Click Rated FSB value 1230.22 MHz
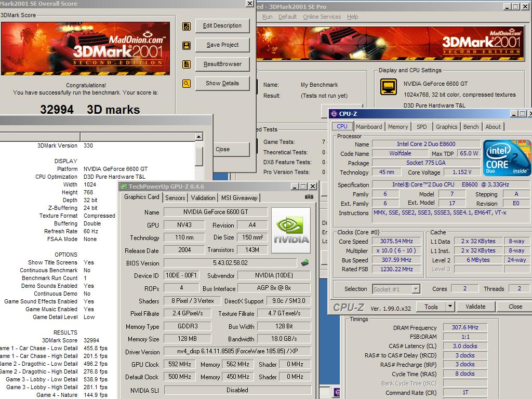 click(396, 269)
